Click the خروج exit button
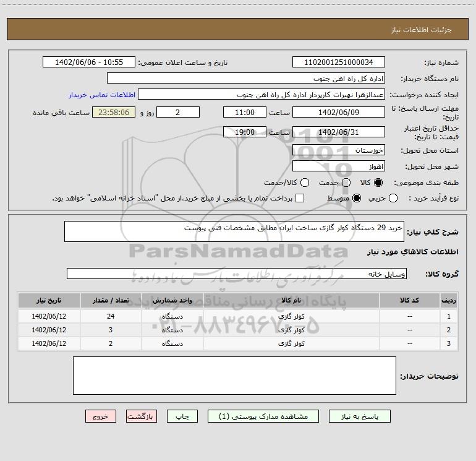This screenshot has height=461, width=476. click(x=101, y=416)
